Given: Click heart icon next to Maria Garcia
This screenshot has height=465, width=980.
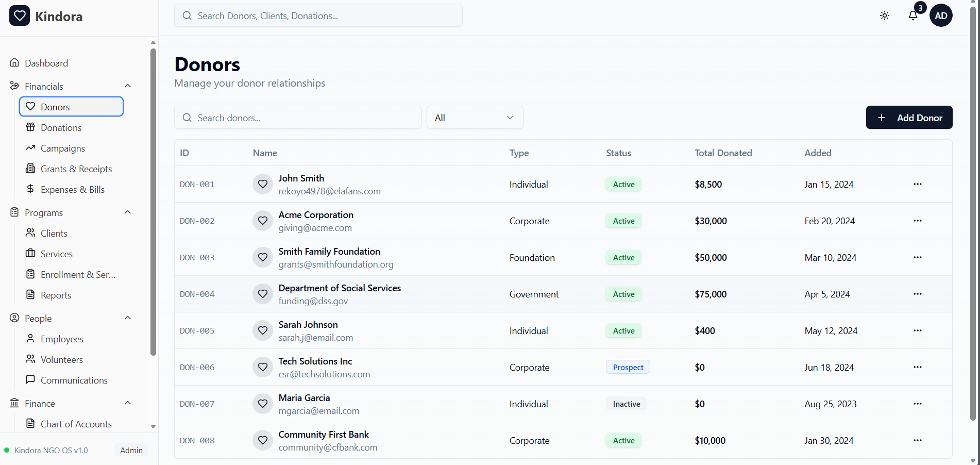Looking at the screenshot, I should 263,404.
